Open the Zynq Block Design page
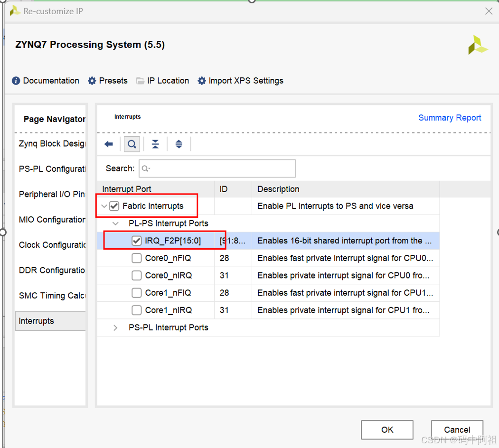499x448 pixels. (52, 144)
